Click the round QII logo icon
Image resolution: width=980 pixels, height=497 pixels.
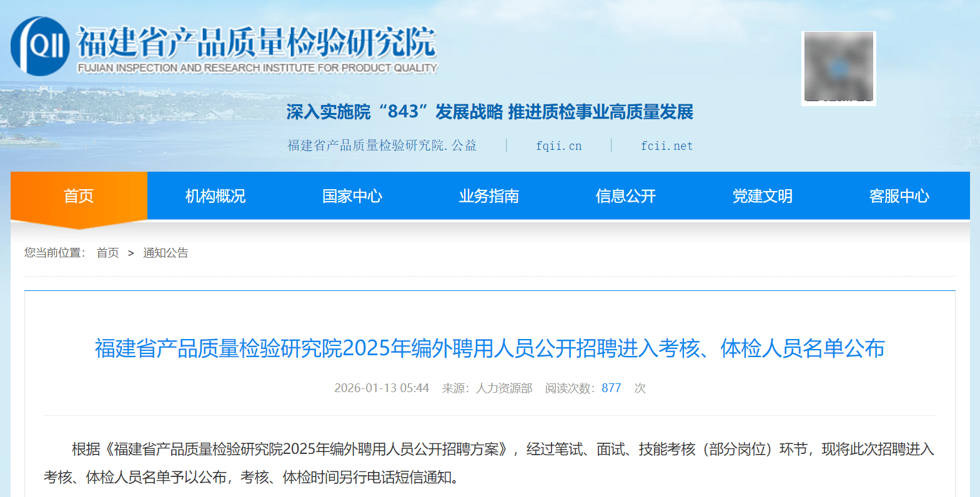point(40,46)
